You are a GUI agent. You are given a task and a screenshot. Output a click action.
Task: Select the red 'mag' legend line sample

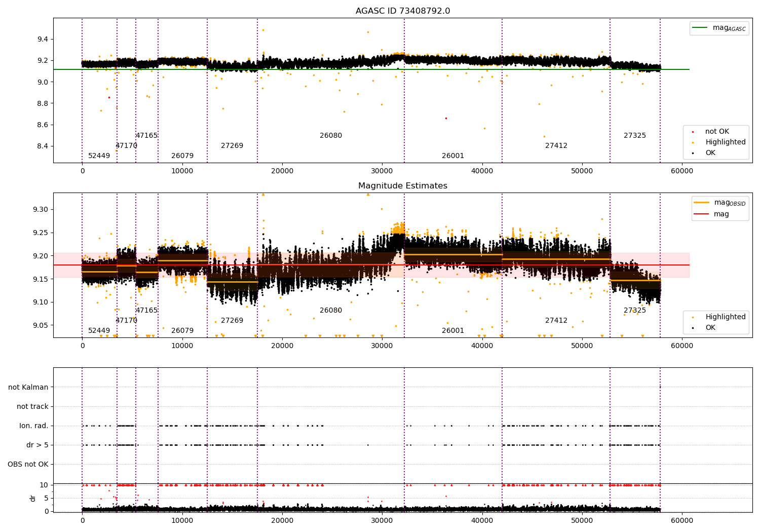(x=702, y=214)
